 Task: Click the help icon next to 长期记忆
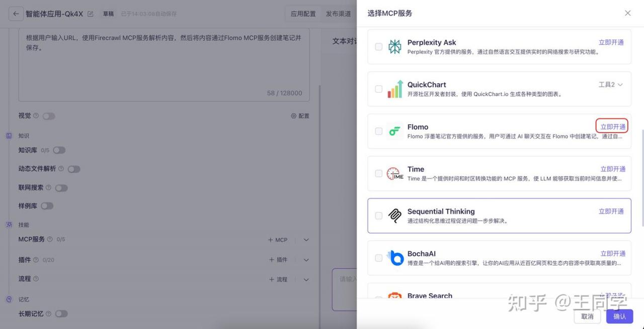coord(48,313)
